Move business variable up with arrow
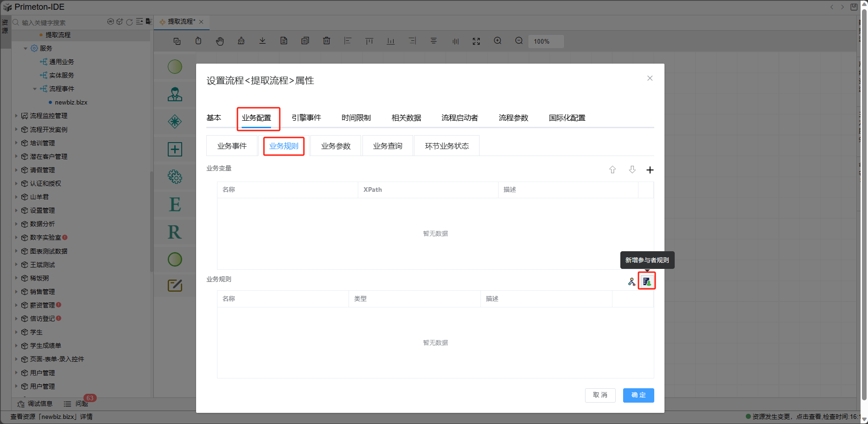Image resolution: width=868 pixels, height=424 pixels. tap(612, 170)
